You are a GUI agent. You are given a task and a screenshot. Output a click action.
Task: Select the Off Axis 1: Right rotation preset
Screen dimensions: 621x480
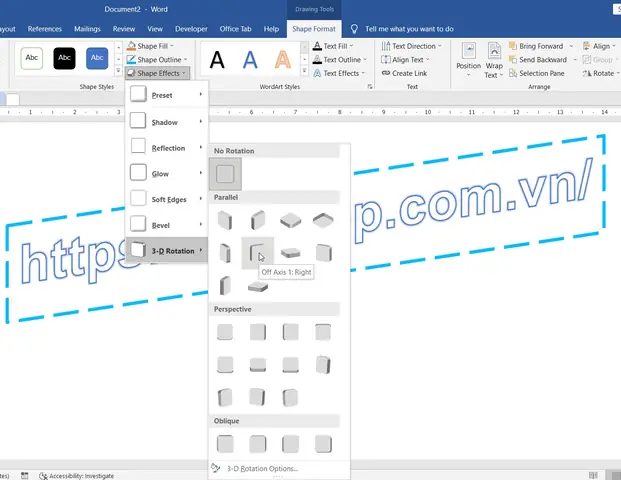[x=258, y=252]
